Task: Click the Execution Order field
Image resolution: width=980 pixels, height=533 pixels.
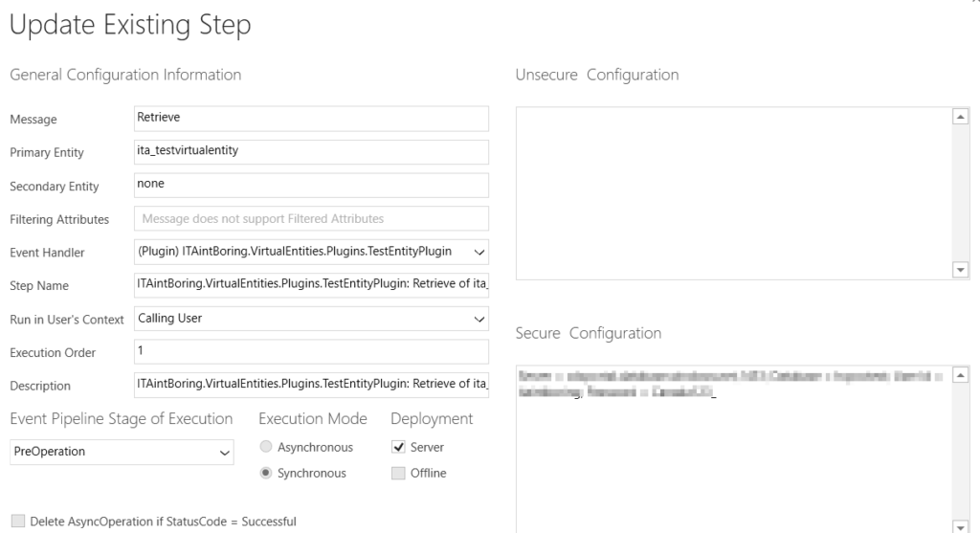Action: 311,352
